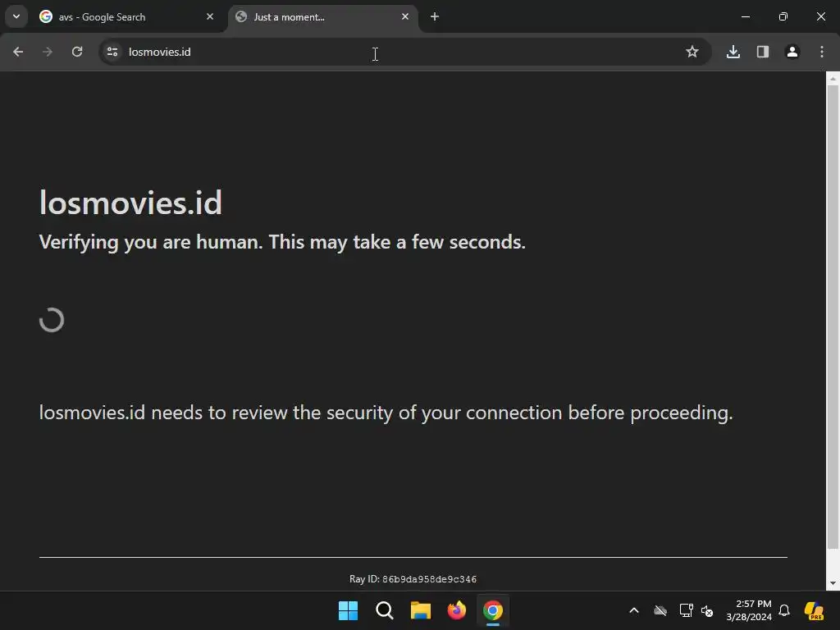Select the Just a moment... tab
Viewport: 840px width, 630px height.
tap(322, 17)
